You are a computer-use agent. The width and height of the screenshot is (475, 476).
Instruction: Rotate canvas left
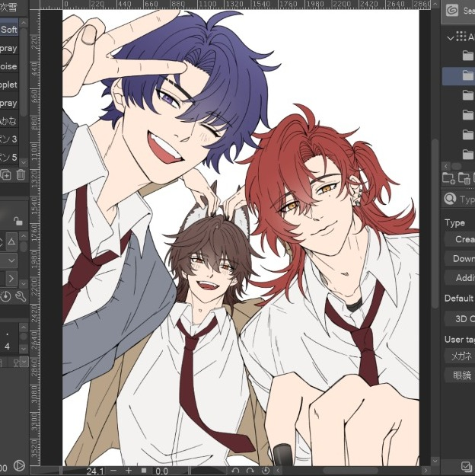235,471
